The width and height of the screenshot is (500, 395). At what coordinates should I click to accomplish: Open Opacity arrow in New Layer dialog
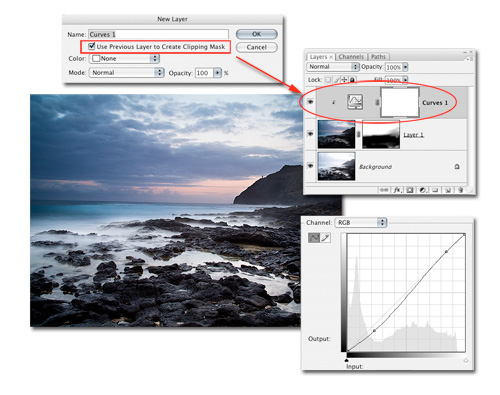coord(217,73)
